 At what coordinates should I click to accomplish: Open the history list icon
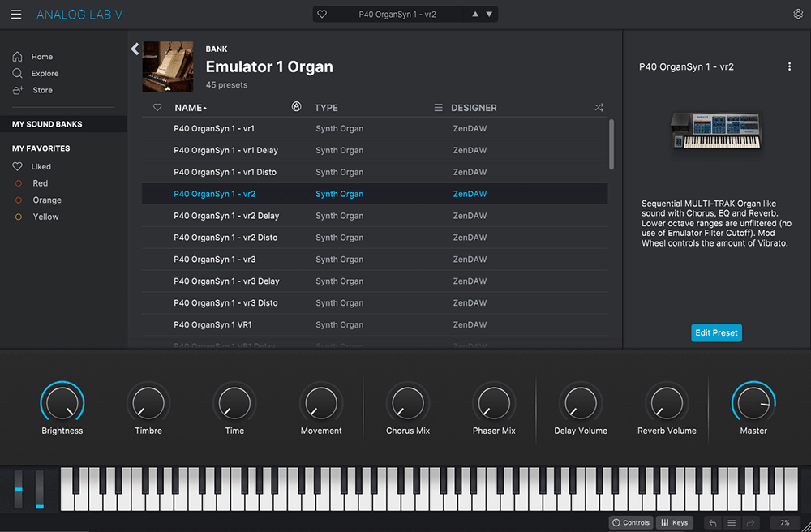[x=732, y=523]
